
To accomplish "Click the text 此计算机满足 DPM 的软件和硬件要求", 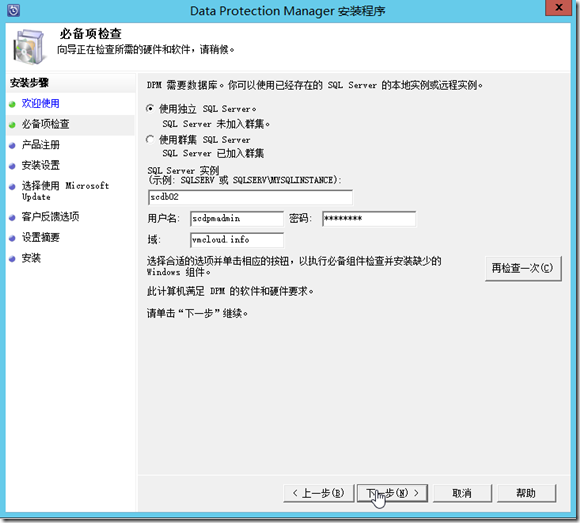I will point(230,291).
